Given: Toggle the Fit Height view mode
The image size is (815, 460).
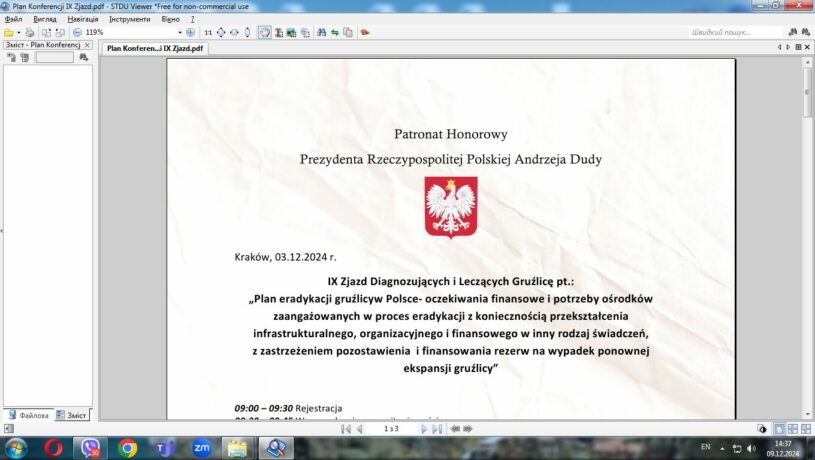Looking at the screenshot, I should click(x=247, y=32).
